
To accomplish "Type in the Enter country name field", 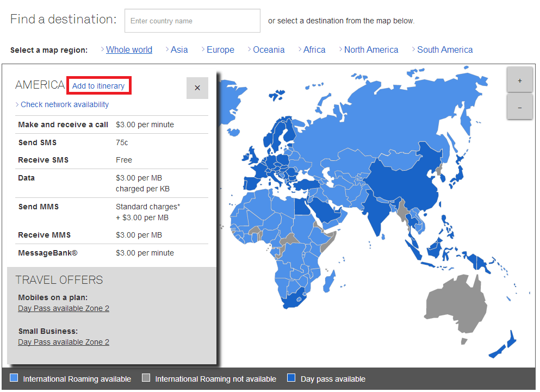I will click(192, 21).
